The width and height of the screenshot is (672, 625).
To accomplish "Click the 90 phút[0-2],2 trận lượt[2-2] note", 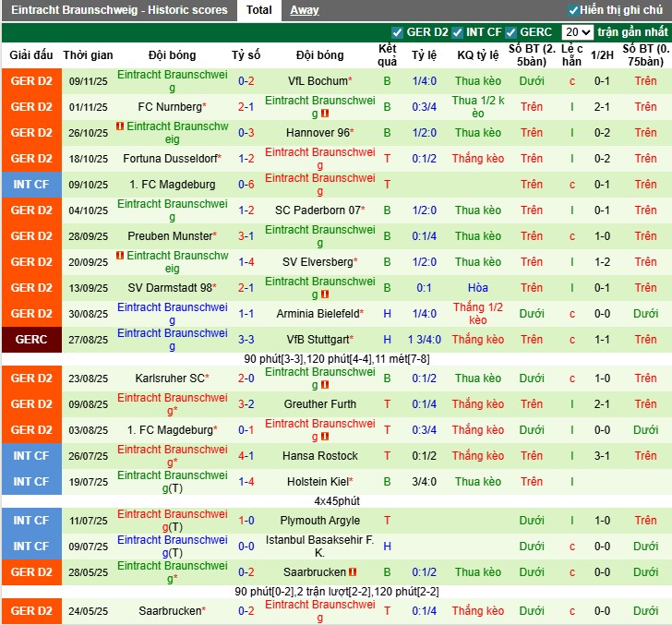I will click(x=337, y=592).
